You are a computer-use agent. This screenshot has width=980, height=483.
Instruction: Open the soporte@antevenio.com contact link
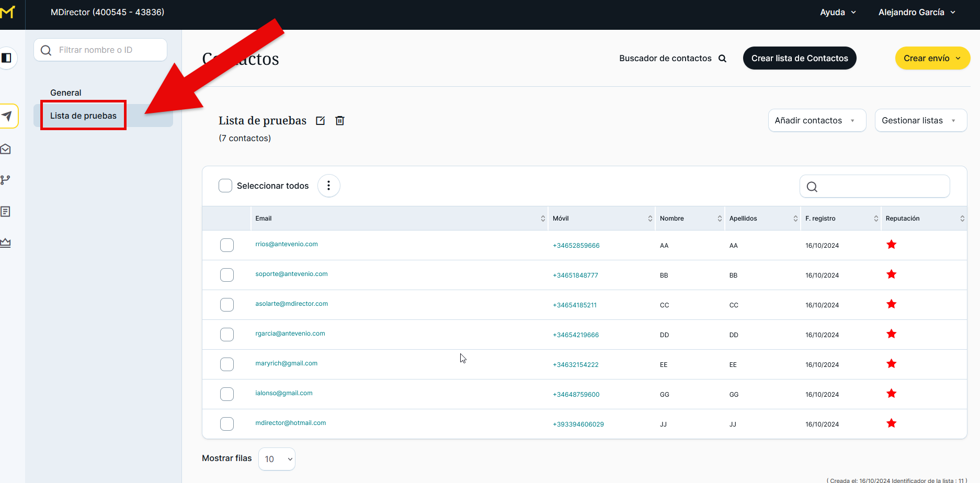click(291, 274)
